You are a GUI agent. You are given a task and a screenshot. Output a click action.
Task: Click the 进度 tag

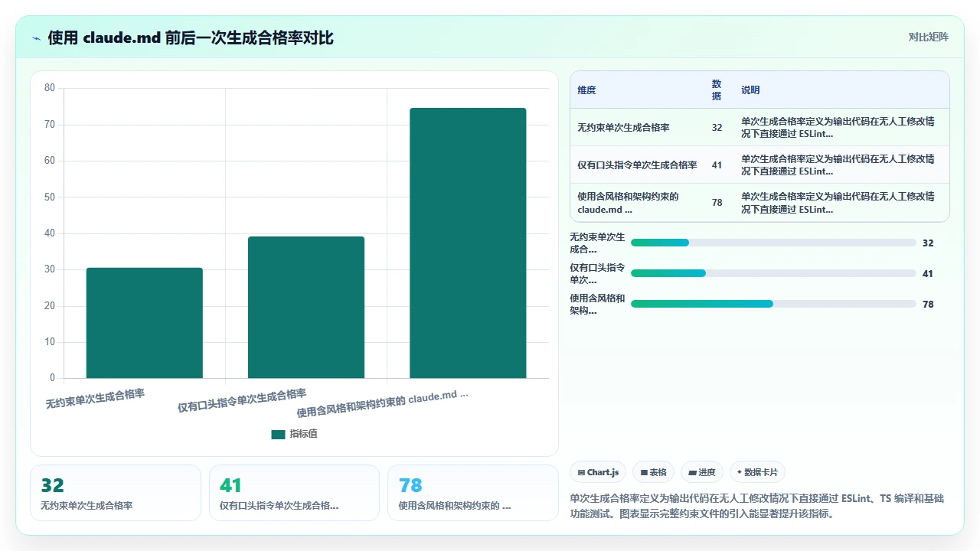[x=702, y=472]
